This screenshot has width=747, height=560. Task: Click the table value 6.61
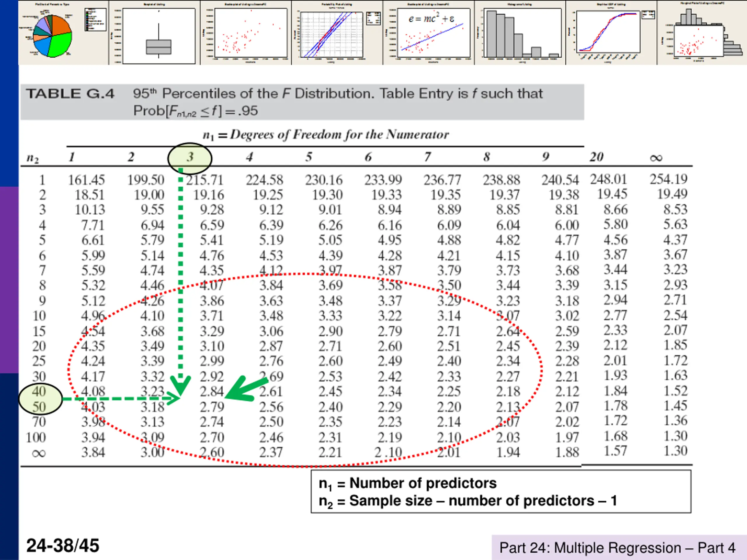pyautogui.click(x=93, y=240)
